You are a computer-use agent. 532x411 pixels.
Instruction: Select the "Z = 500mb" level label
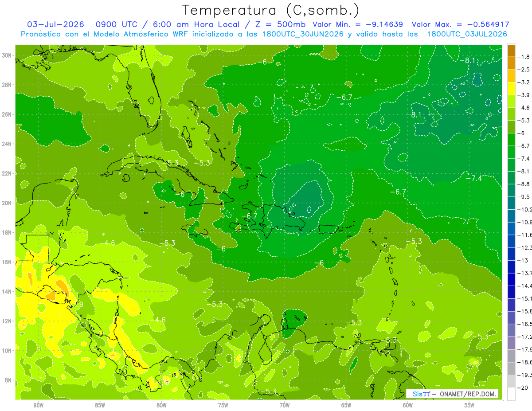click(x=281, y=24)
